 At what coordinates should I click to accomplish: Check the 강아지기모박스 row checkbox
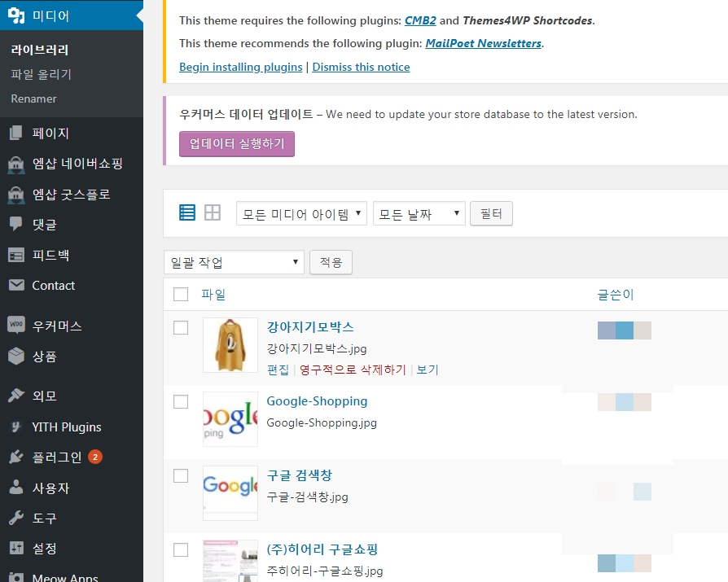click(181, 327)
